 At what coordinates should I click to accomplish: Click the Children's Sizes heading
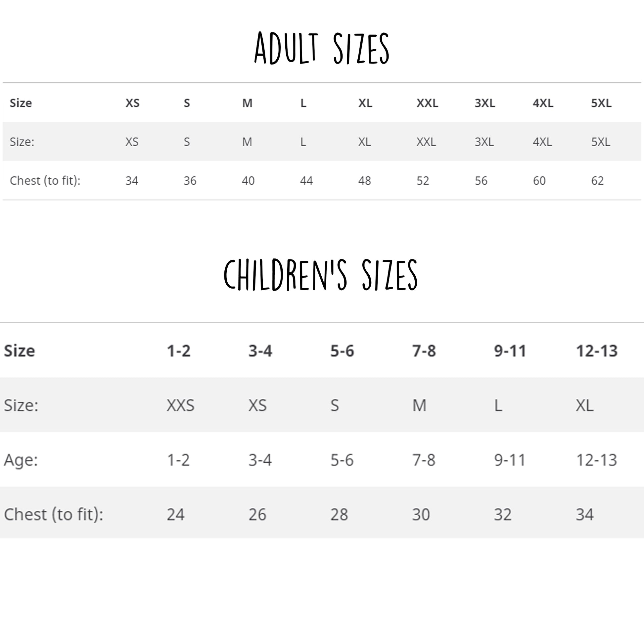pos(320,275)
